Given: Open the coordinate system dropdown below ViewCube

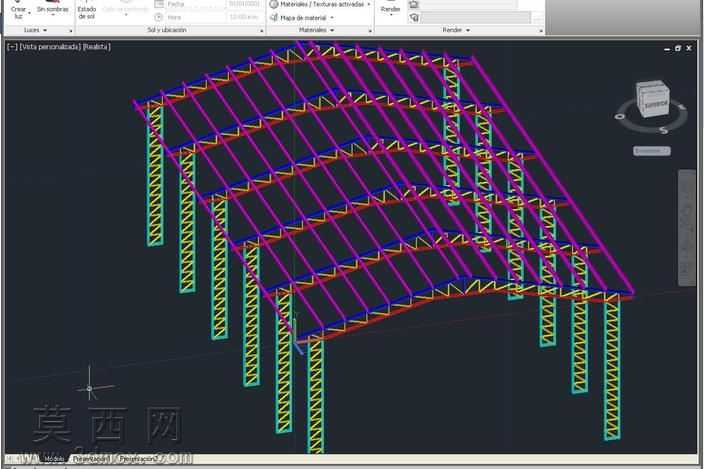Looking at the screenshot, I should tap(652, 151).
